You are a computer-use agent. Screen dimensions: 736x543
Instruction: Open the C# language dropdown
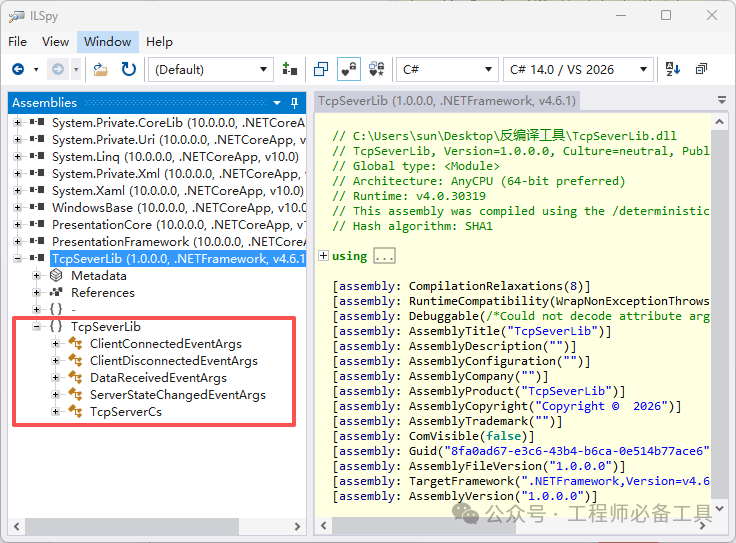(447, 69)
